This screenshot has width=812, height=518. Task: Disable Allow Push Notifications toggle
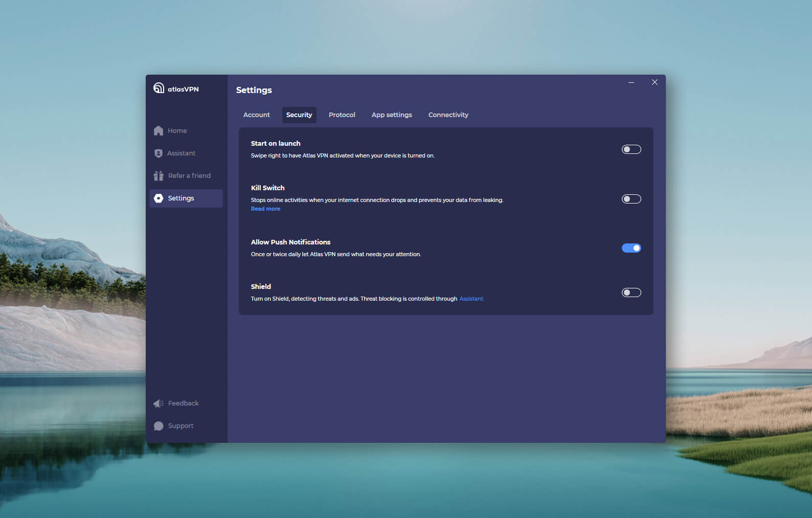coord(631,248)
